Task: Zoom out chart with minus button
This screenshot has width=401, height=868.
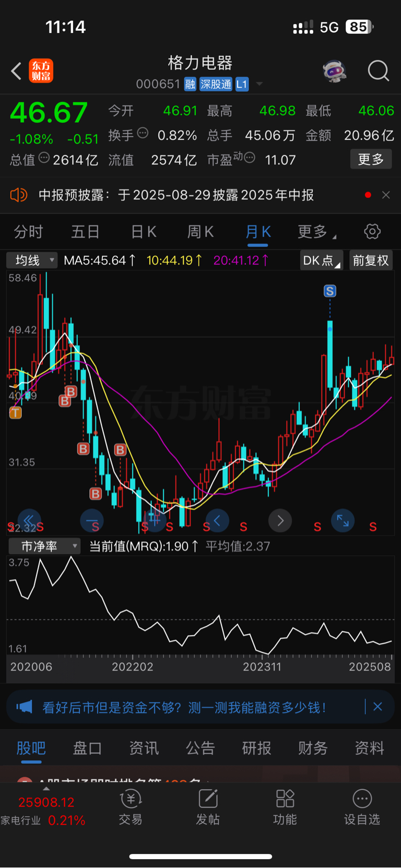Action: pos(92,520)
